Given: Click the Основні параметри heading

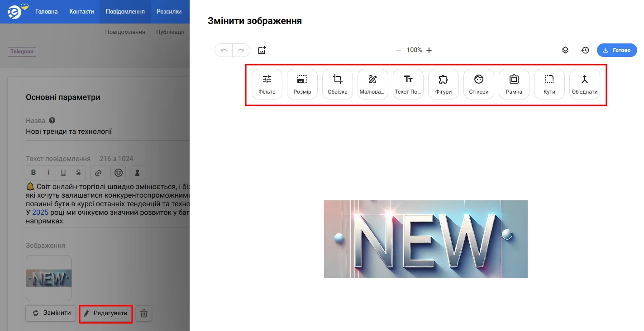Looking at the screenshot, I should 63,97.
